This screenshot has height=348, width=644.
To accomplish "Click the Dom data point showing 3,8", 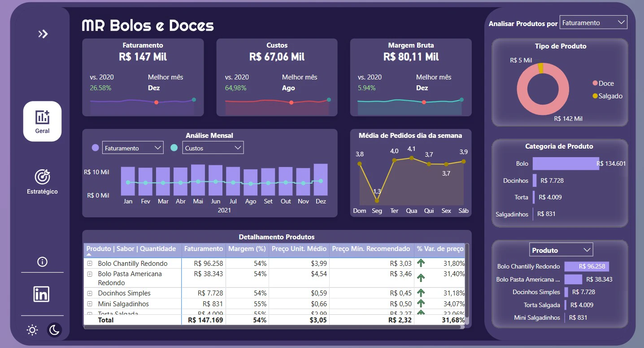I will (x=359, y=164).
